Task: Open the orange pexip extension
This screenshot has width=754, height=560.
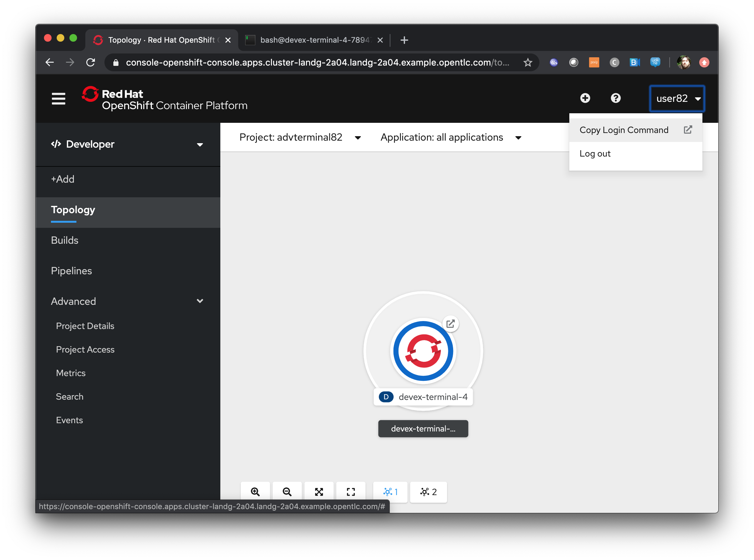Action: [x=594, y=62]
